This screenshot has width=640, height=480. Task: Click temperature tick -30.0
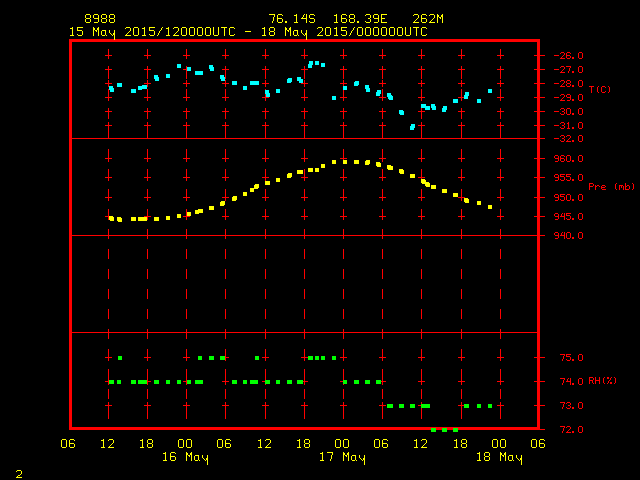[x=569, y=112]
